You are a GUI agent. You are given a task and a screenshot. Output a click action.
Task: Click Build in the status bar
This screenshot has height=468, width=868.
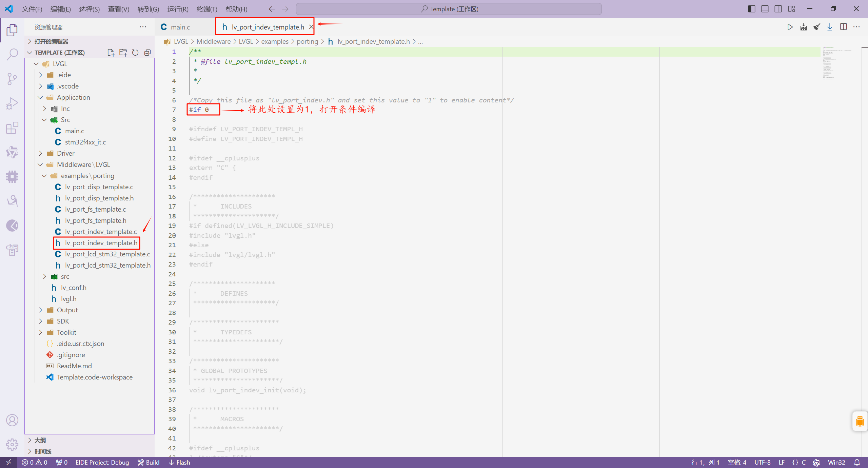coord(149,462)
